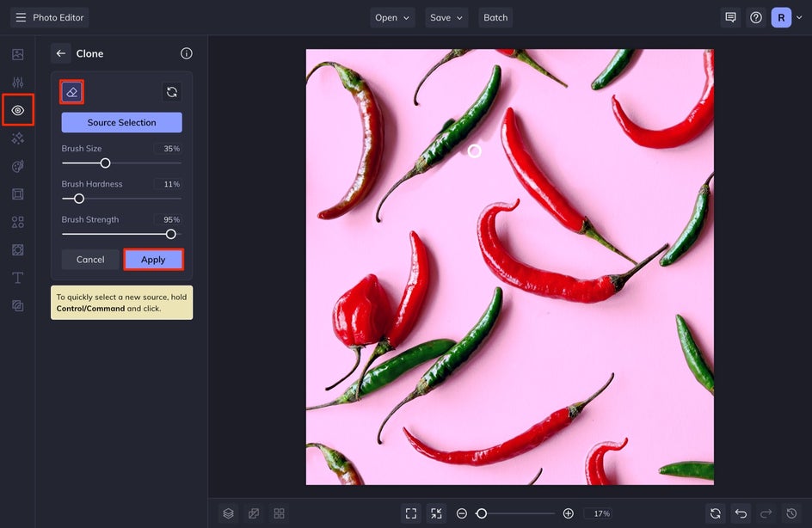Edit the Brush Size 35% value field
The width and height of the screenshot is (812, 528).
point(168,149)
